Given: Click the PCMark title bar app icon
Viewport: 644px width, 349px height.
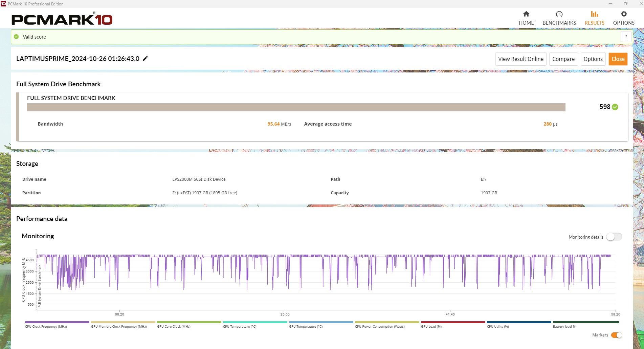Looking at the screenshot, I should point(3,4).
